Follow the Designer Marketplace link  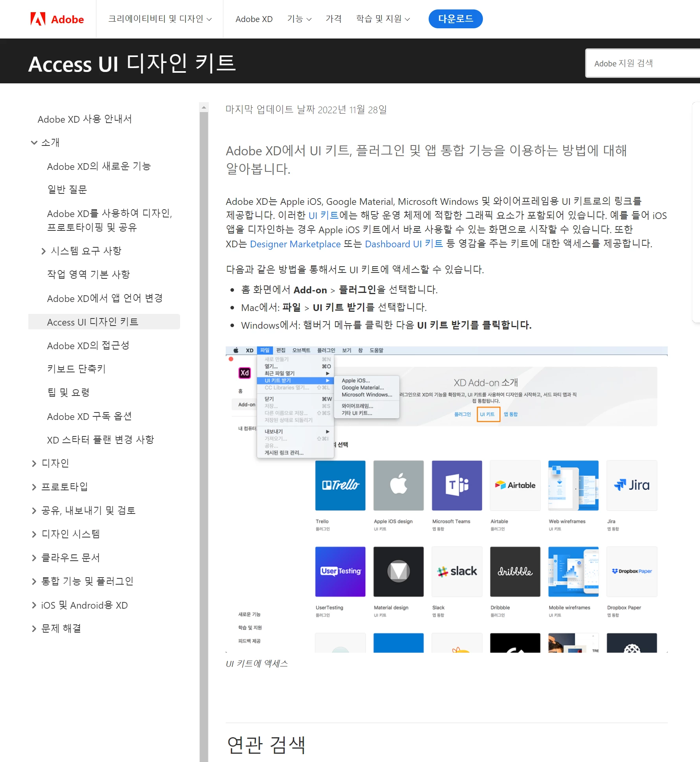[x=295, y=244]
